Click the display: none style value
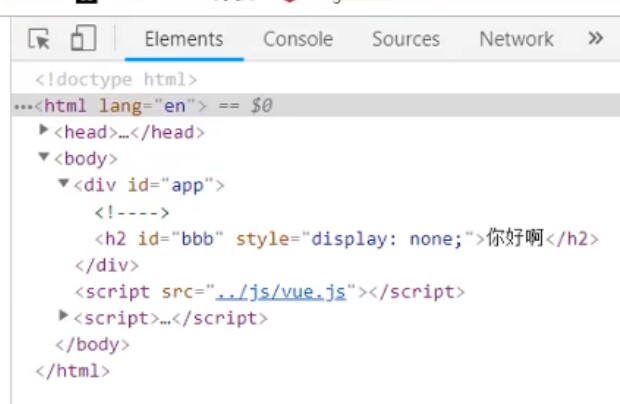This screenshot has width=620, height=404. click(387, 239)
